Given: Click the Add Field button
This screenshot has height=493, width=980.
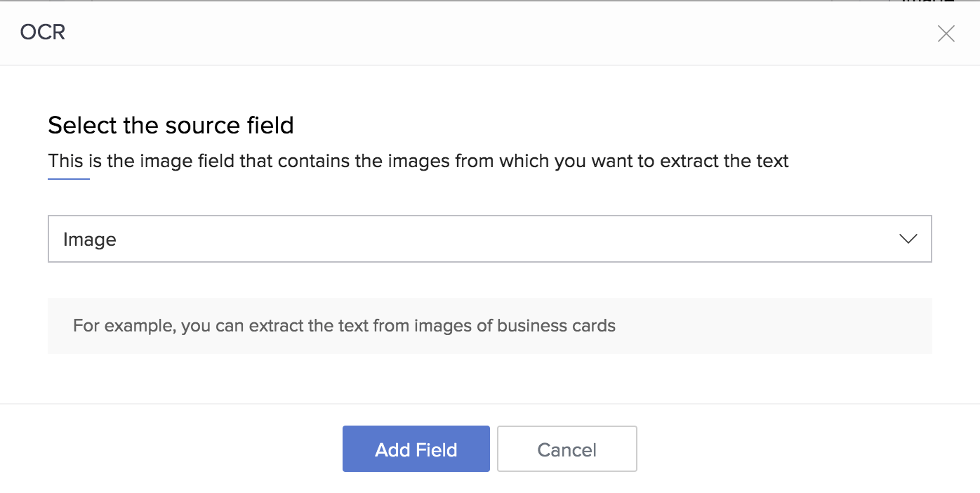Looking at the screenshot, I should tap(416, 449).
